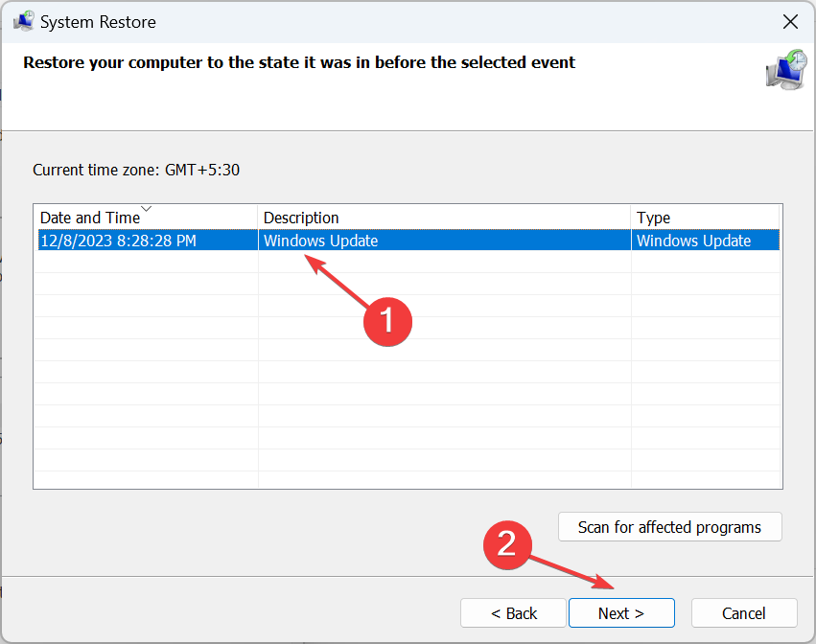Go back with the Back button
The width and height of the screenshot is (816, 644).
pos(513,613)
